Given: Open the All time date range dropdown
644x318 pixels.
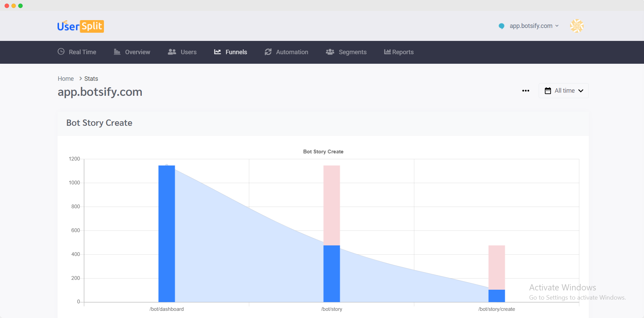Looking at the screenshot, I should point(564,91).
